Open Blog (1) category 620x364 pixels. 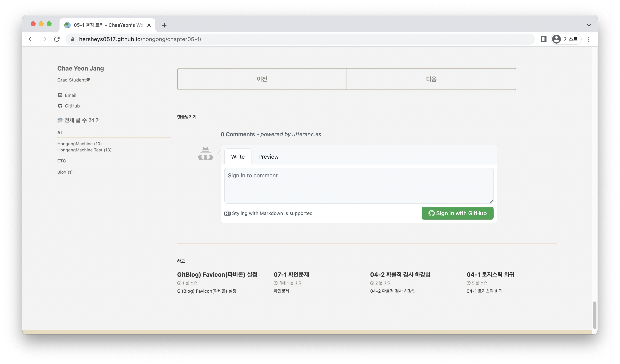click(x=65, y=172)
